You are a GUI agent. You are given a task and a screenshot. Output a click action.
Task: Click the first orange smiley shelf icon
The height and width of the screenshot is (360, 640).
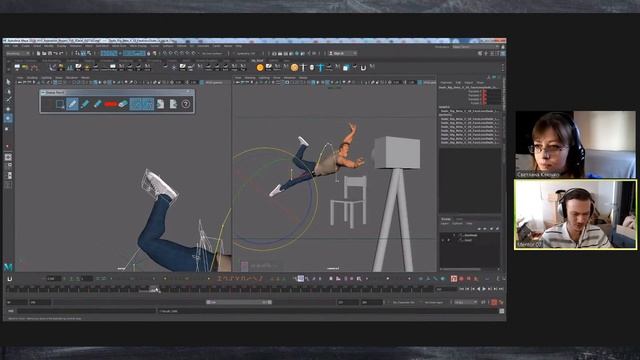pos(260,68)
